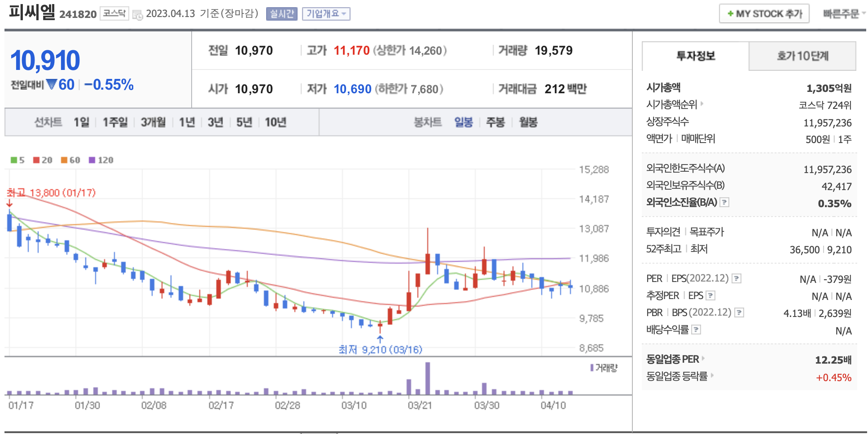The height and width of the screenshot is (434, 868).
Task: Click the tallest volume bar near 03/21
Action: click(427, 378)
